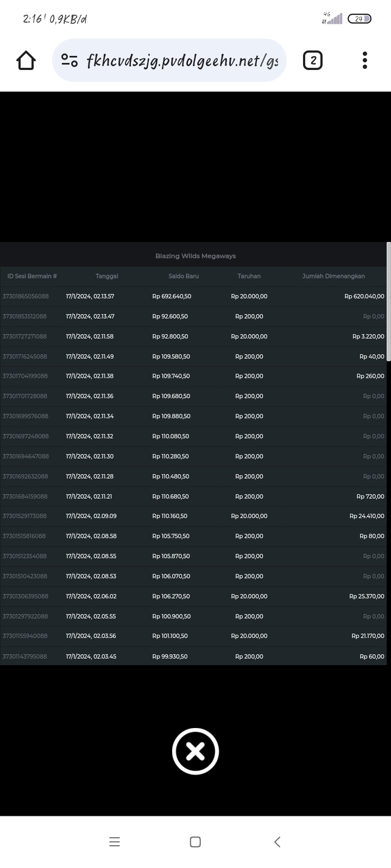Screen dimensions: 391x868
Task: Click the Rp 620.040,00 winning amount
Action: click(x=364, y=296)
